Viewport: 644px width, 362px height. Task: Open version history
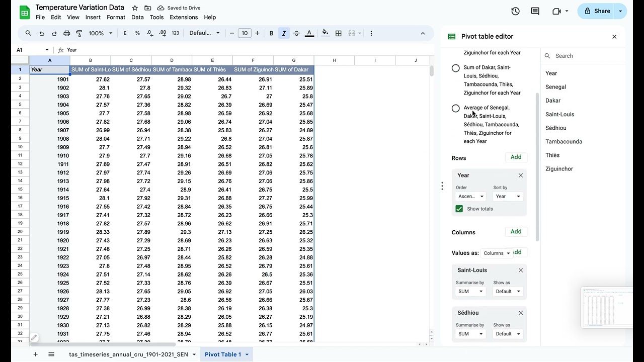click(x=515, y=11)
